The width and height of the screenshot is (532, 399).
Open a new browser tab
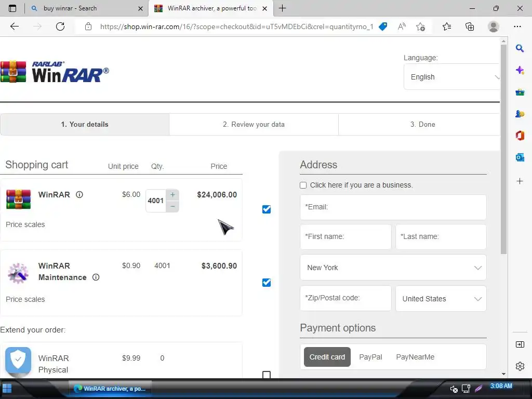(282, 8)
